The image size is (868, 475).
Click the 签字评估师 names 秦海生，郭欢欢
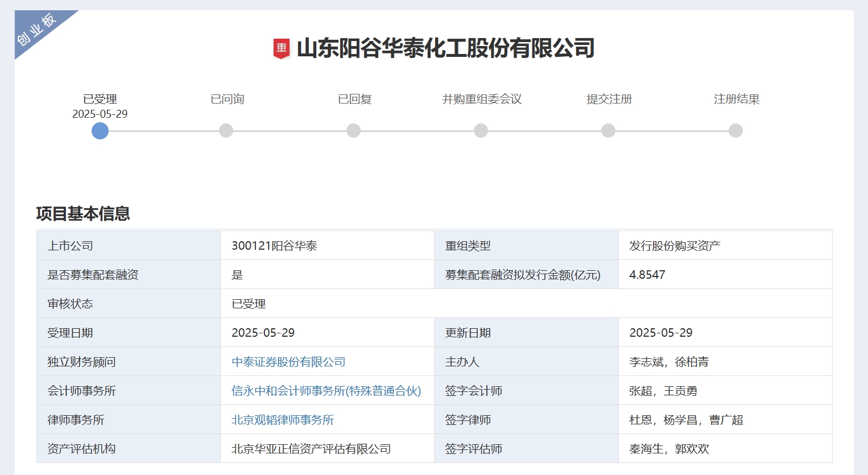[669, 449]
